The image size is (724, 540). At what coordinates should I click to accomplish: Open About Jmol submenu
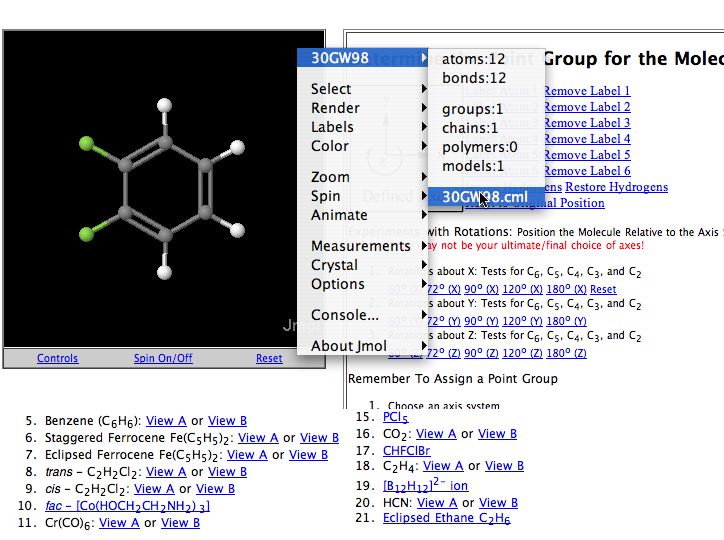pos(362,346)
